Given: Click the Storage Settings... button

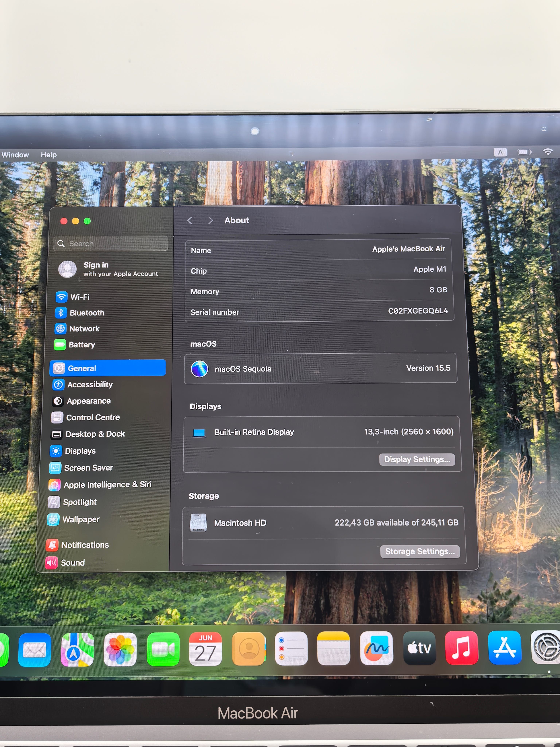Looking at the screenshot, I should (x=420, y=551).
